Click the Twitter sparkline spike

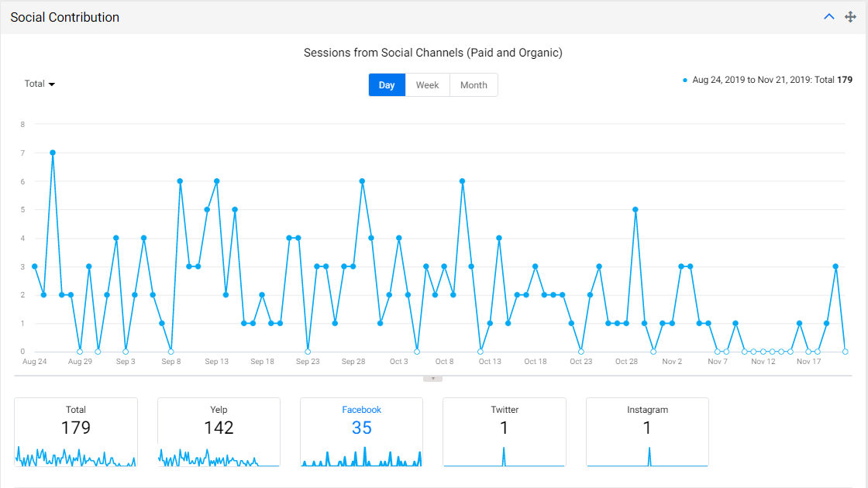(504, 456)
